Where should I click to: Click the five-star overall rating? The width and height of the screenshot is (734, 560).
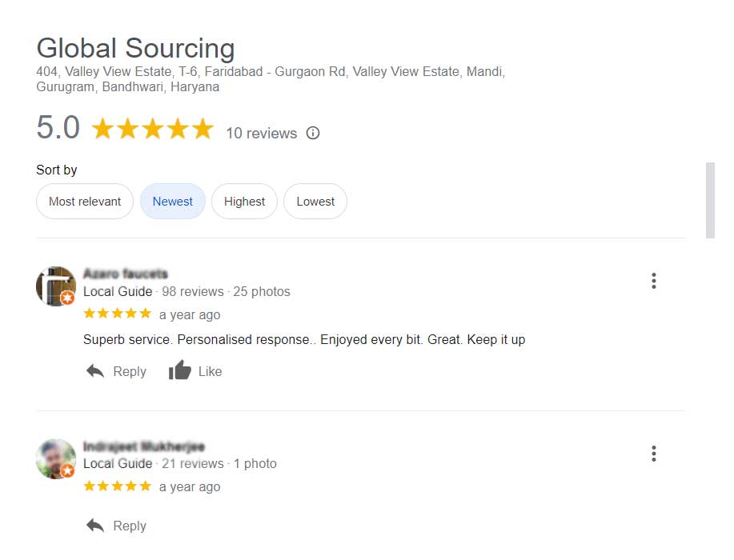pyautogui.click(x=153, y=129)
